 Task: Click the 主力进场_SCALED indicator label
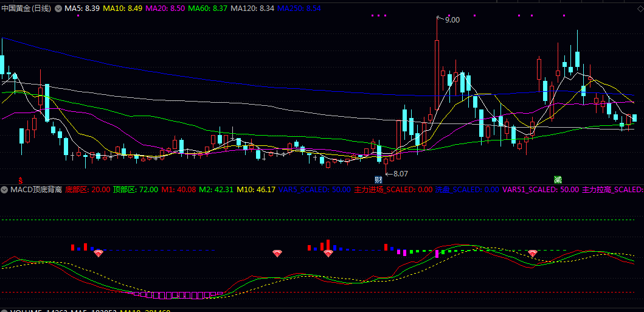[x=393, y=190]
